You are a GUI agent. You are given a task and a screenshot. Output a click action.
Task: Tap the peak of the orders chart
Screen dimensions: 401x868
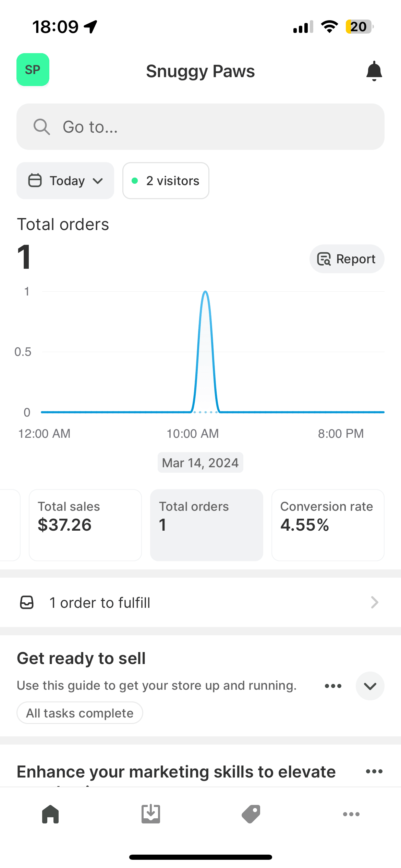pyautogui.click(x=205, y=292)
